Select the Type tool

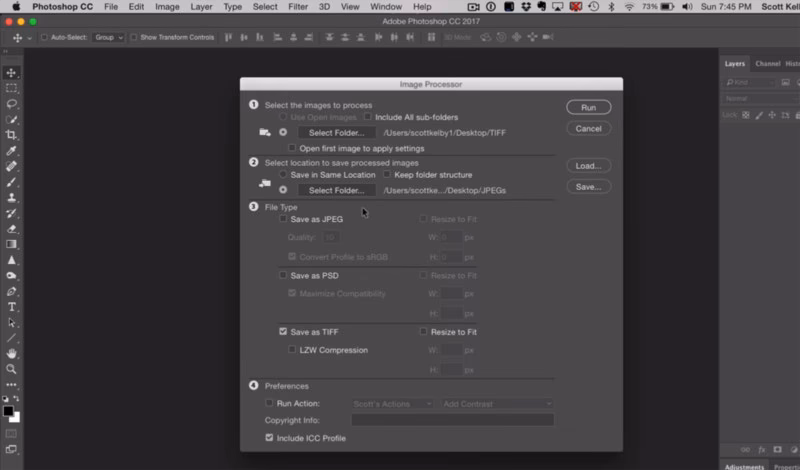coord(11,307)
